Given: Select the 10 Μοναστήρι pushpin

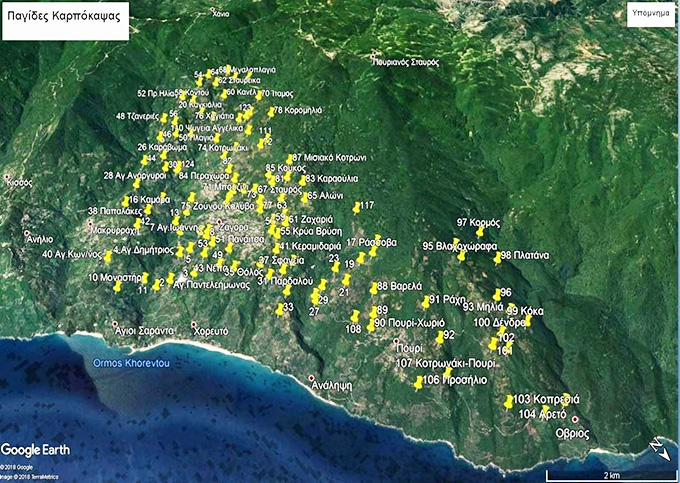Looking at the screenshot, I should pyautogui.click(x=118, y=286).
